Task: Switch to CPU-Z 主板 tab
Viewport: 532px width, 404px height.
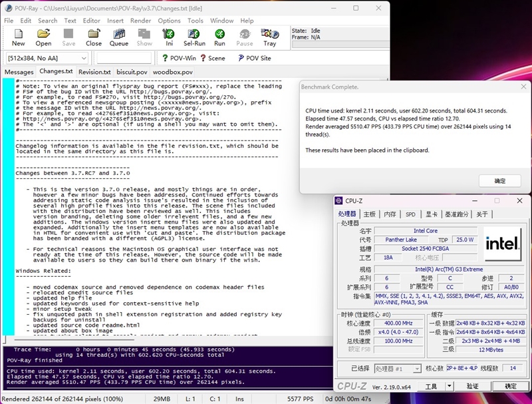Action: click(370, 214)
